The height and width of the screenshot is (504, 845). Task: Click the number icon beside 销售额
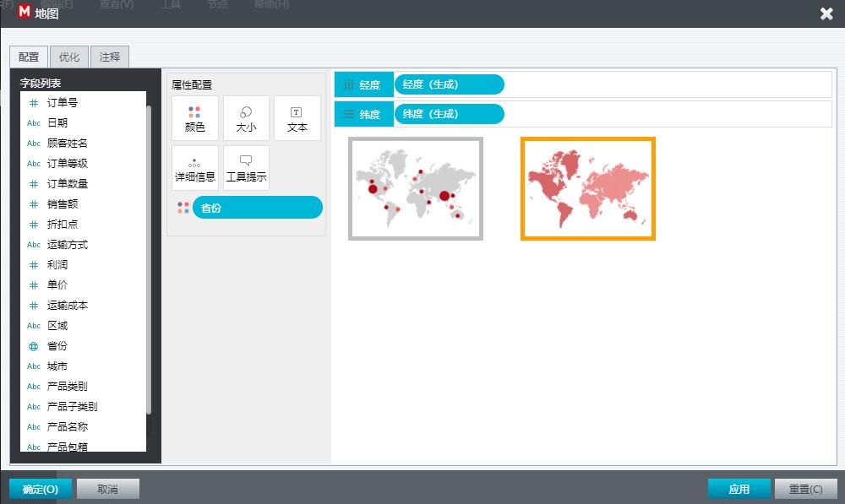[x=34, y=204]
